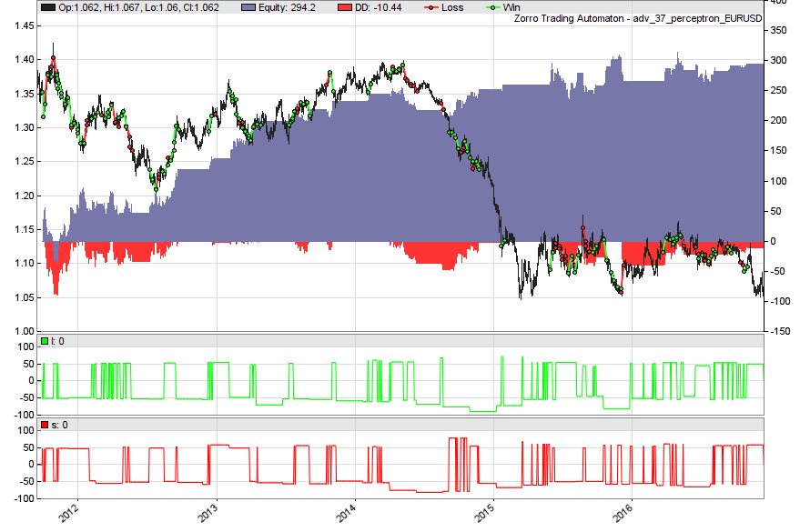Click the 1.00 price axis label
Image resolution: width=800 pixels, height=532 pixels.
tap(25, 331)
